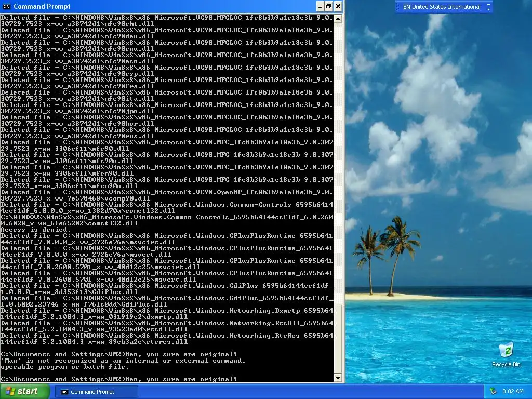The height and width of the screenshot is (399, 532).
Task: Click the line ending in mfc90rus.dll
Action: 77,136
